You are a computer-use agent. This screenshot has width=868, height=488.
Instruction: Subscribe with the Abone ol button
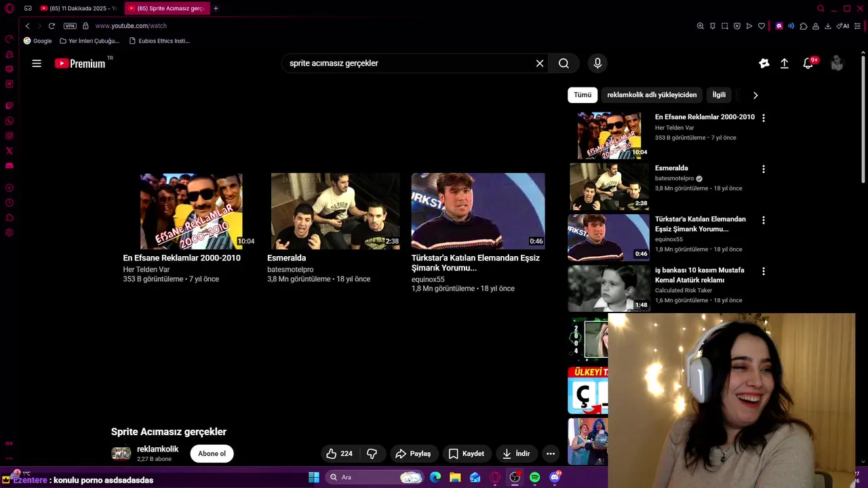pos(212,453)
